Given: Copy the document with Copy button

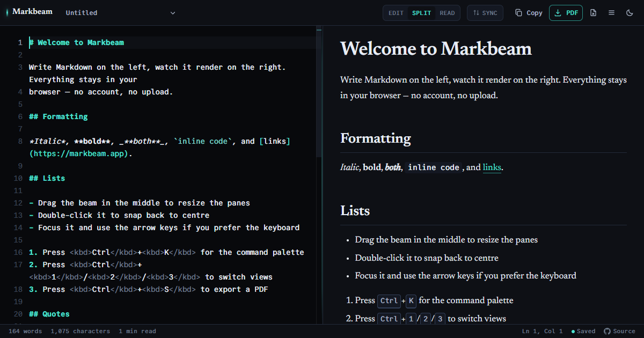Looking at the screenshot, I should tap(529, 13).
